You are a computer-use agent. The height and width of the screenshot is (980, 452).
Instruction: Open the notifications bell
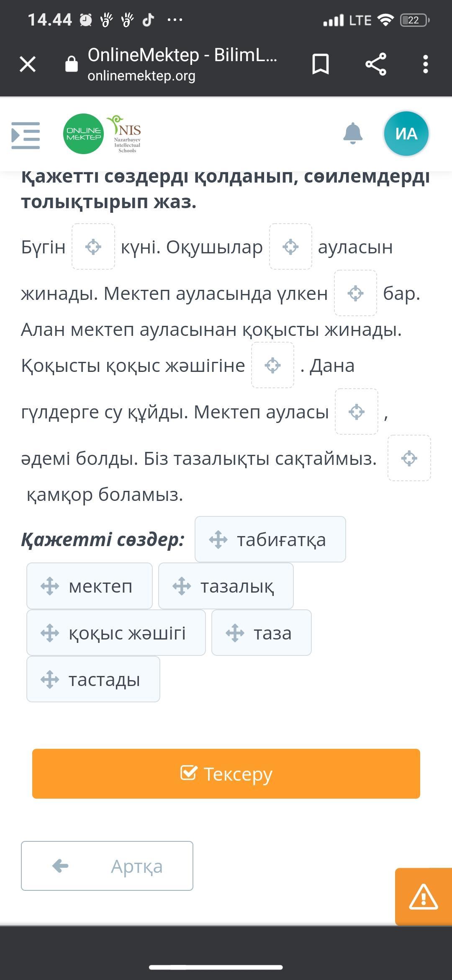point(352,134)
